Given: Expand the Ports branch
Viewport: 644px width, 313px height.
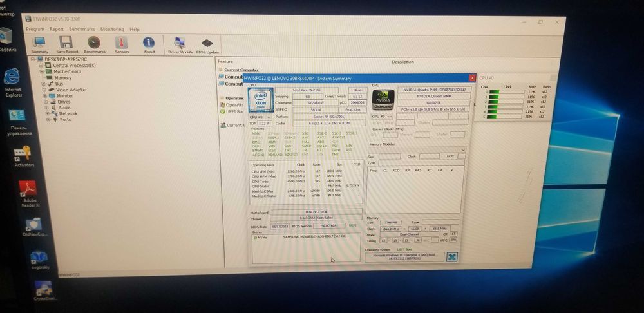Looking at the screenshot, I should point(48,120).
